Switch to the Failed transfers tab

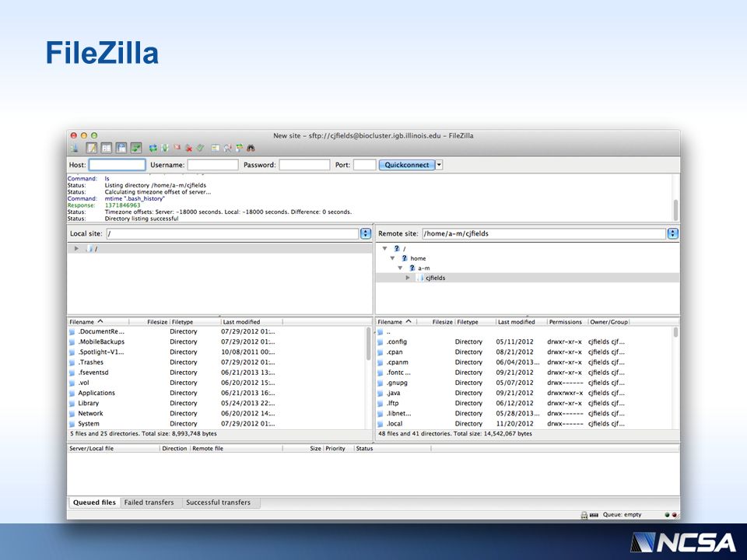tap(149, 502)
